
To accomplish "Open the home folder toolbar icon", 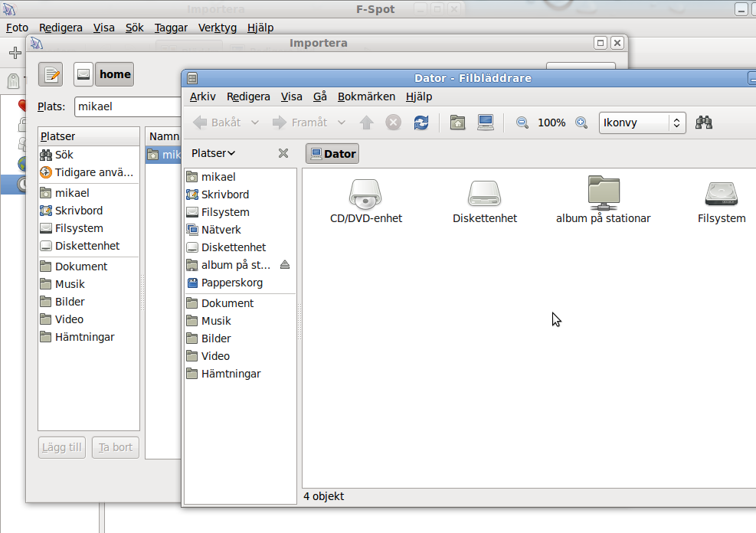I will pos(457,123).
